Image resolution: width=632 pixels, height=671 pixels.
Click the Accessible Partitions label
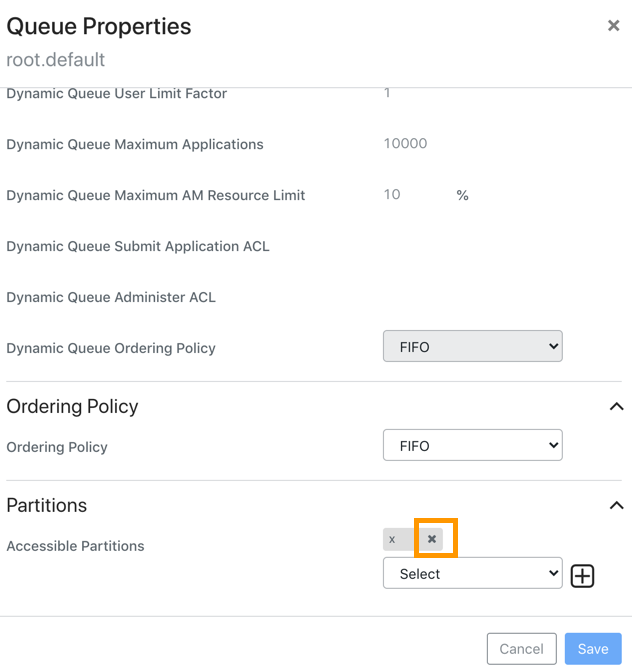(75, 546)
